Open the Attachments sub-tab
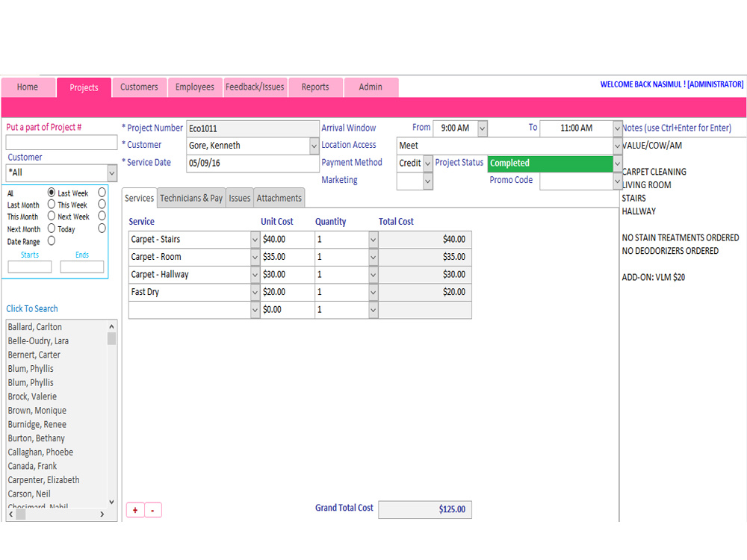The image size is (747, 560). click(x=279, y=198)
